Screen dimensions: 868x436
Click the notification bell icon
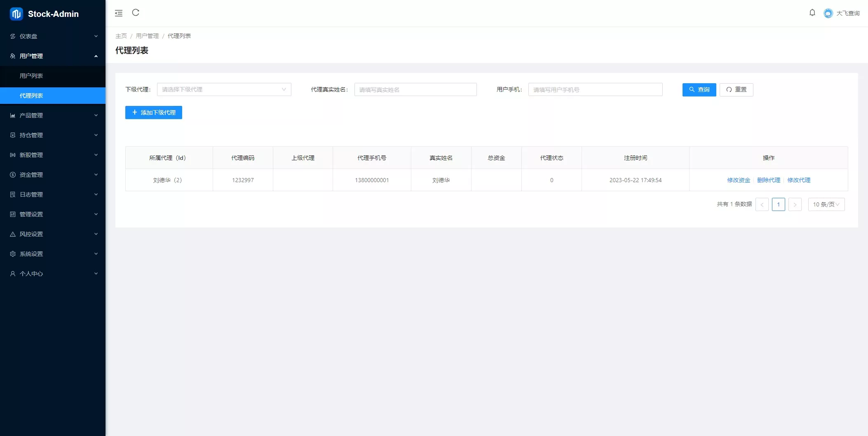(x=812, y=13)
